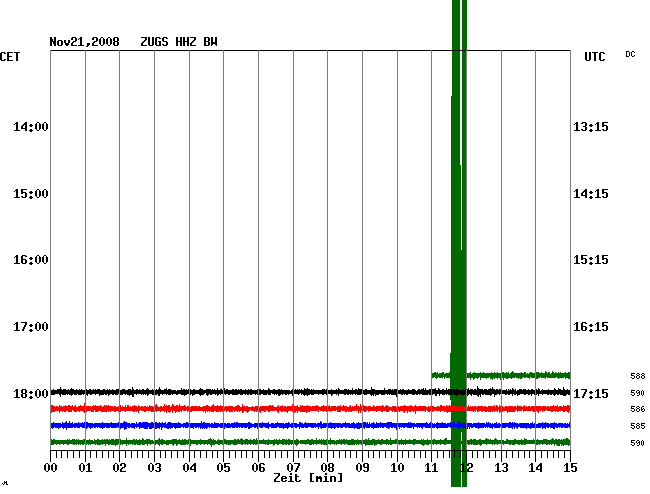Click the Zeit [min] axis title
Viewport: 650px width, 494px height.
tap(308, 478)
